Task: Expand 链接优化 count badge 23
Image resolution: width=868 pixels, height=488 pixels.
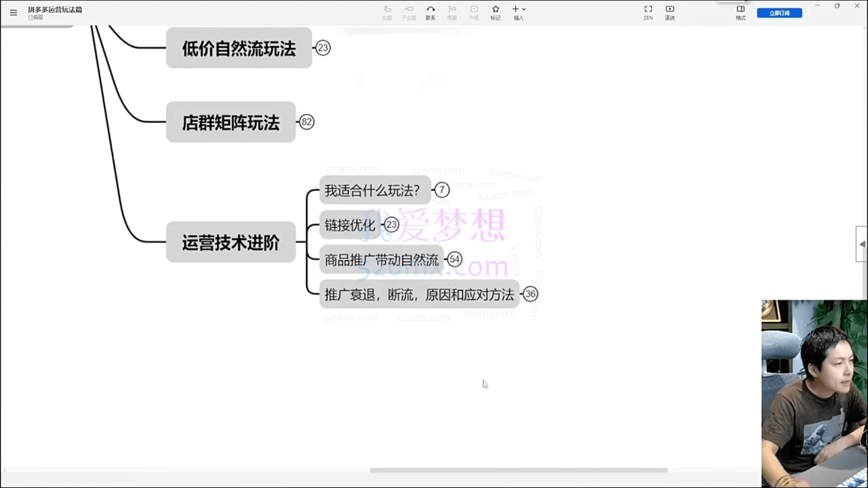Action: coord(391,225)
